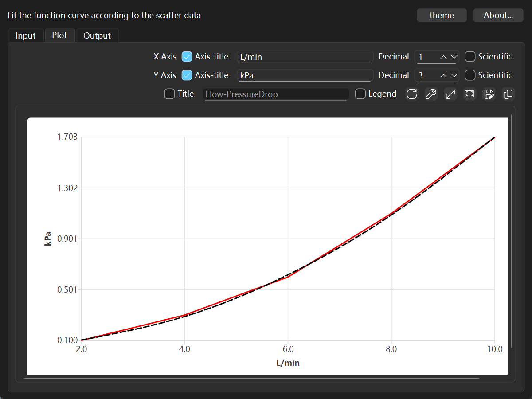Screen dimensions: 532x399
Task: Click the diagonal expand arrow icon
Action: click(450, 94)
